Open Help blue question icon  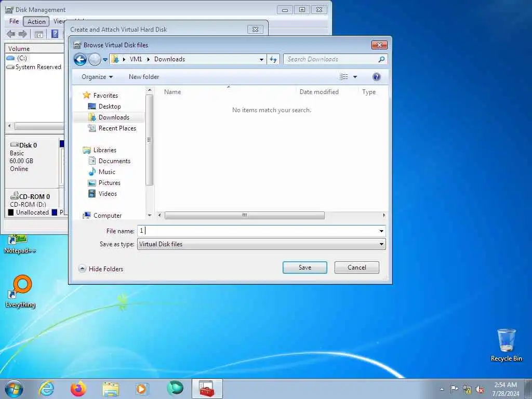coord(376,77)
